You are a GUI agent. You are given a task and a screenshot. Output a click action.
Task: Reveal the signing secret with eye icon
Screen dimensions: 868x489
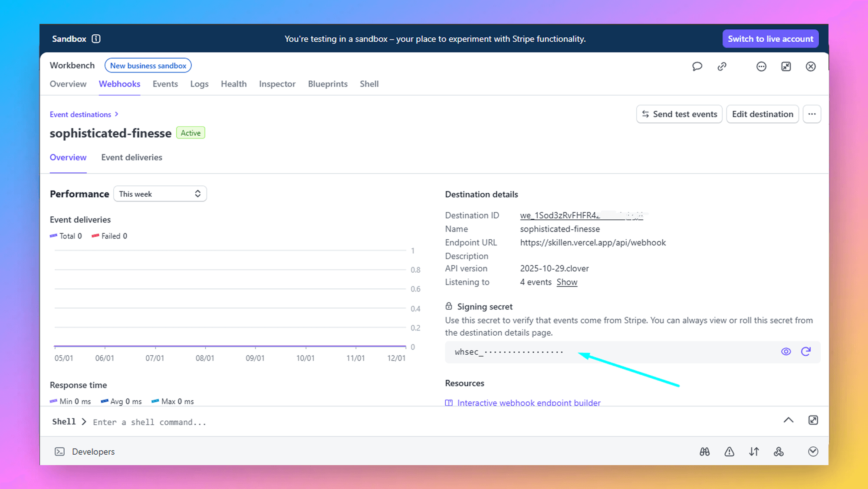pos(786,352)
